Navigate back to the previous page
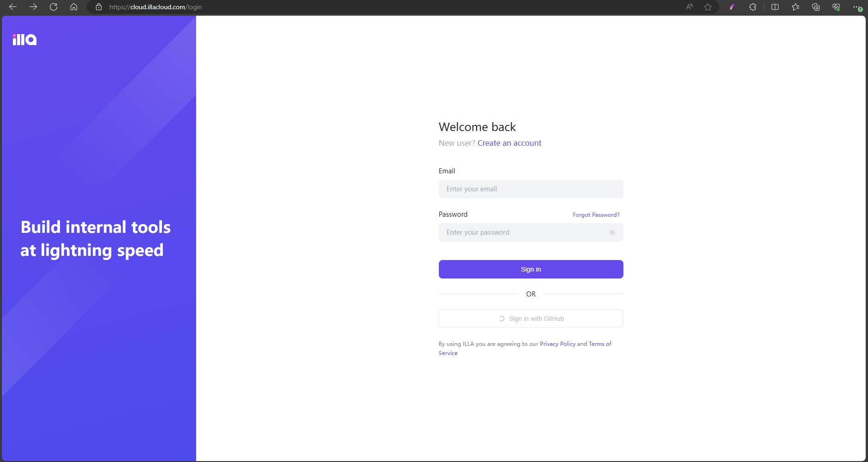Screen dimensions: 868x462 point(12,7)
